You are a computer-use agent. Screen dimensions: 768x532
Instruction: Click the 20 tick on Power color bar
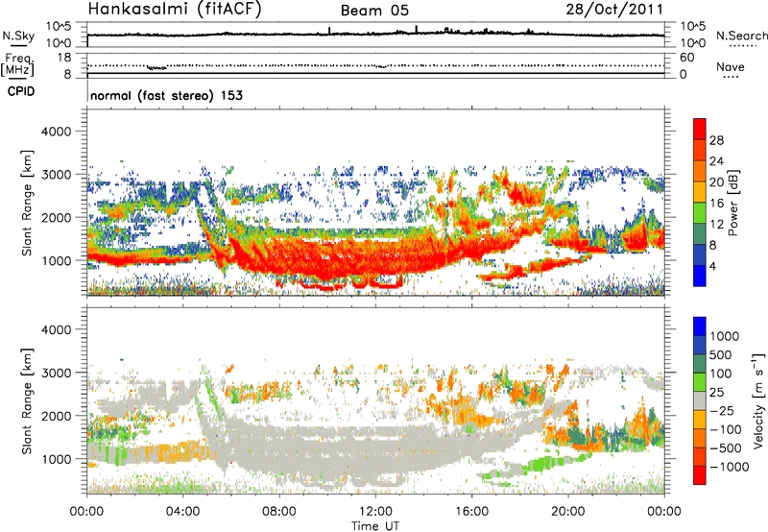[716, 182]
